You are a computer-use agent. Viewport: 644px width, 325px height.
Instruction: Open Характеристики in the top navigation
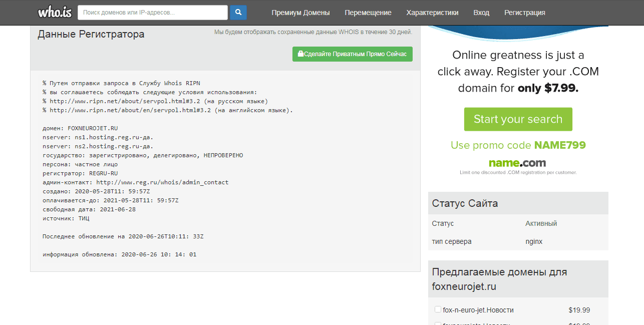pos(432,13)
